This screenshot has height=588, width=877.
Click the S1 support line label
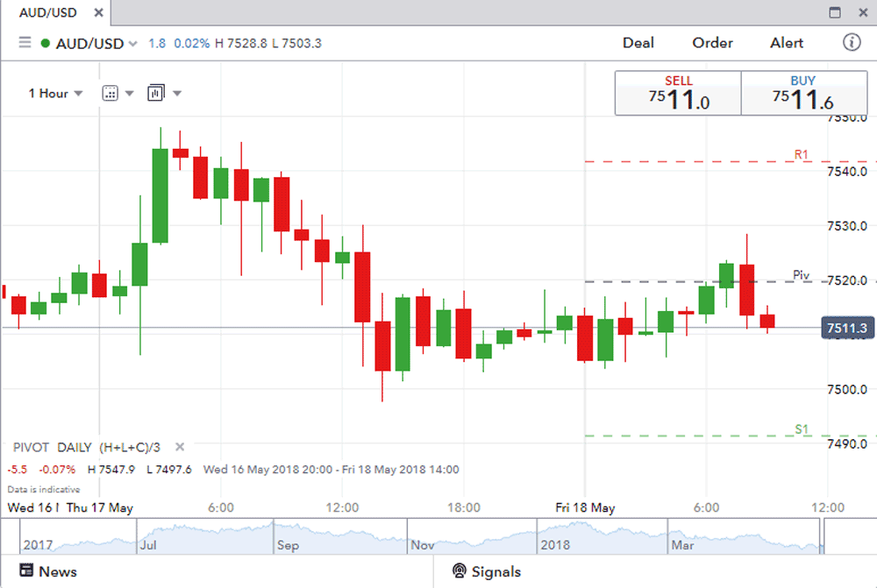coord(801,429)
